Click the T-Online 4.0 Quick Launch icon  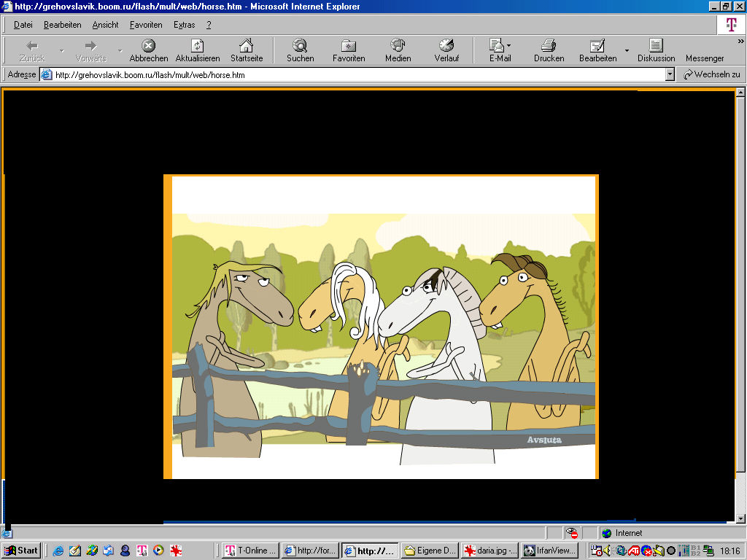coord(142,551)
